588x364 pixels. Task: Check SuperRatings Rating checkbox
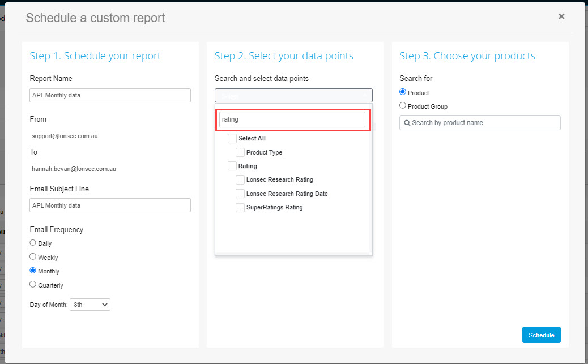[x=240, y=207]
